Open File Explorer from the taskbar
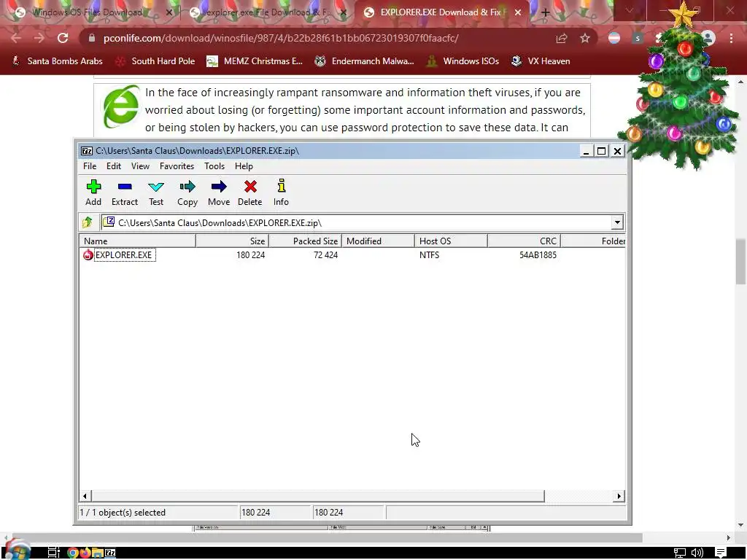 click(98, 553)
